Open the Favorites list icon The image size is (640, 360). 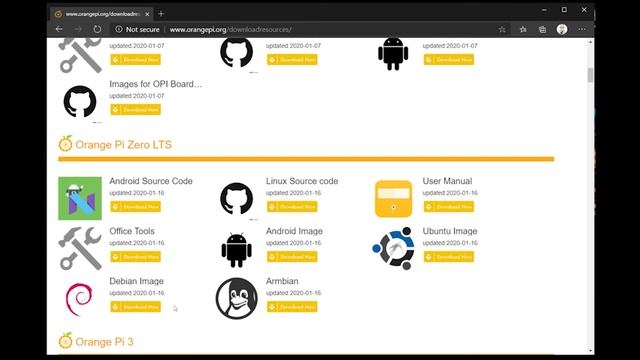(x=523, y=29)
